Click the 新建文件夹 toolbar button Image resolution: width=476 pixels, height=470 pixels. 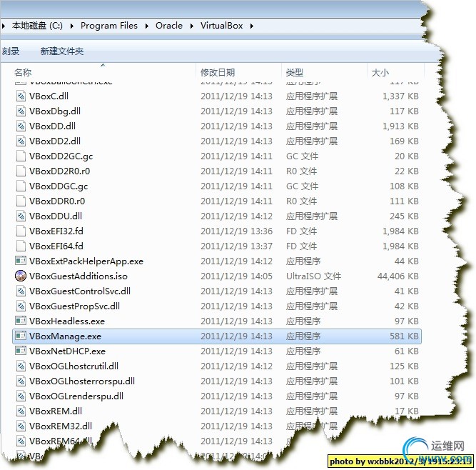pyautogui.click(x=62, y=51)
